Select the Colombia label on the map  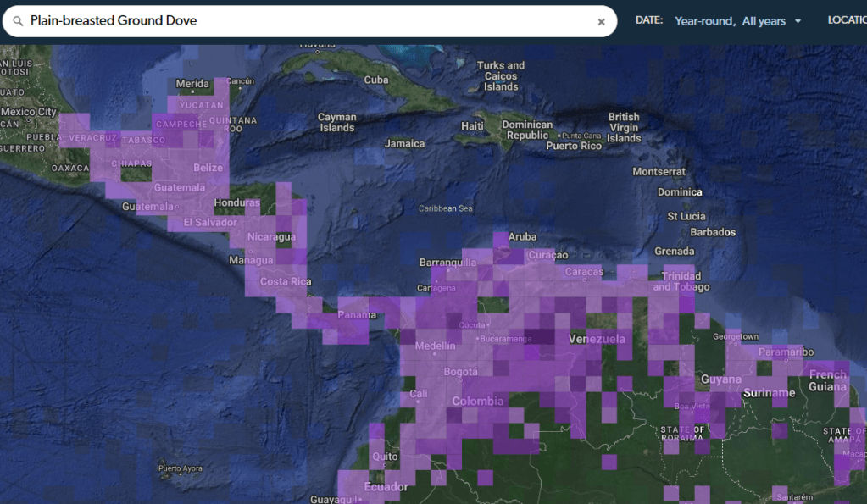pyautogui.click(x=477, y=402)
